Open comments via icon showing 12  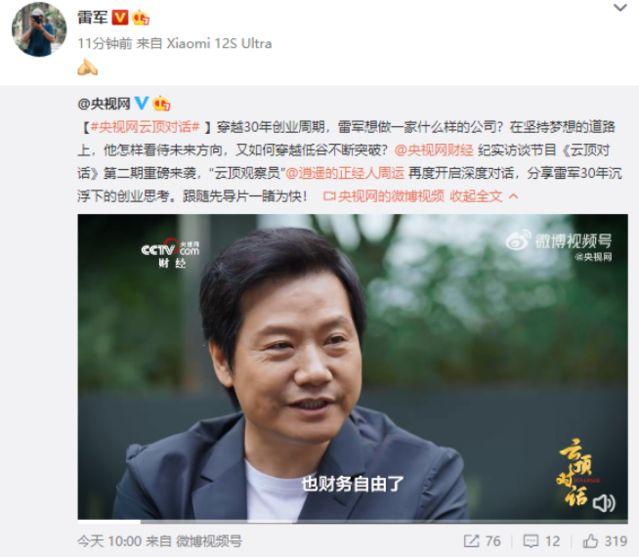pyautogui.click(x=531, y=541)
